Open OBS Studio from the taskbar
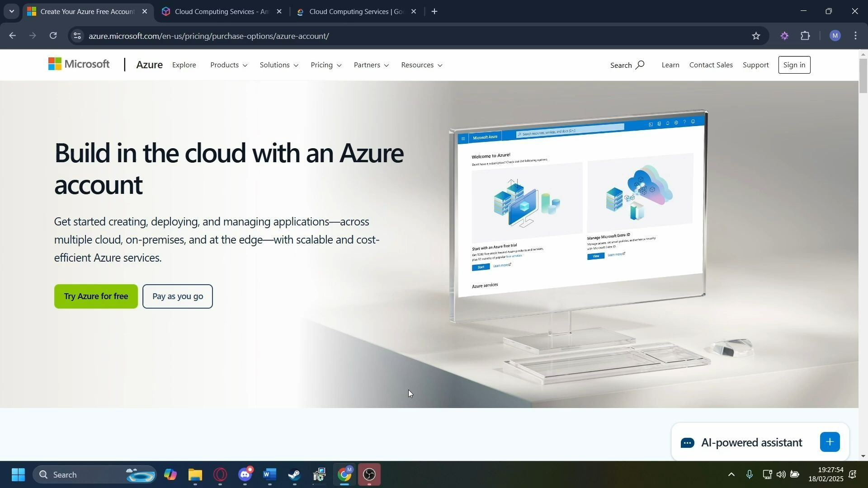868x488 pixels. [x=369, y=475]
